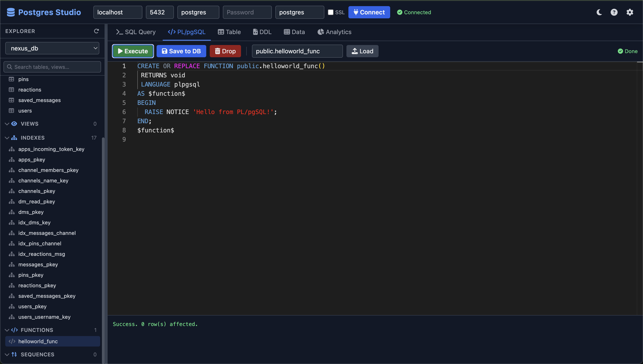Select index channel_members_pkey
This screenshot has height=364, width=643.
52,170
